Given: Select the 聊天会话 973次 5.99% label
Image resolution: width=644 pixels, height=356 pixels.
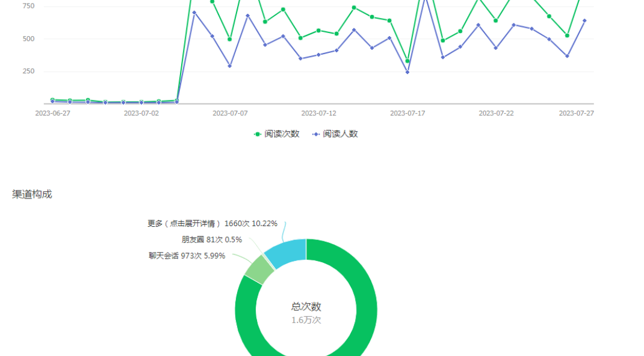Looking at the screenshot, I should (x=187, y=256).
